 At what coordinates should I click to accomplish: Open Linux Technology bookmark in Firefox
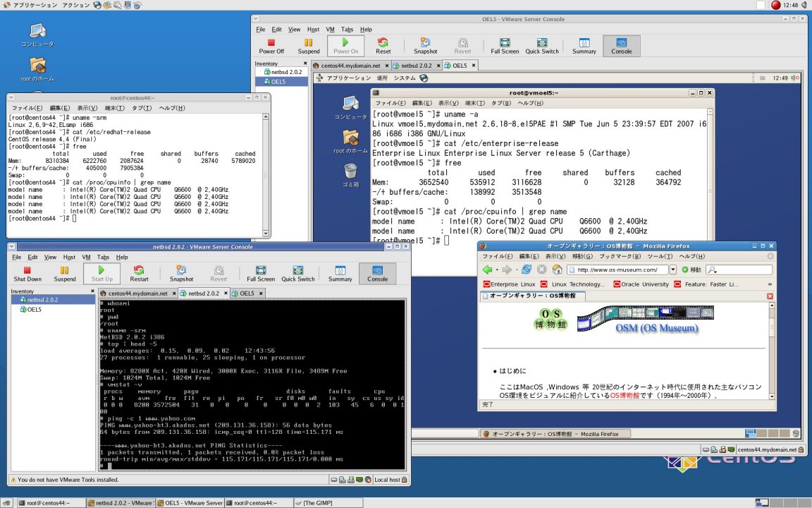coord(572,284)
